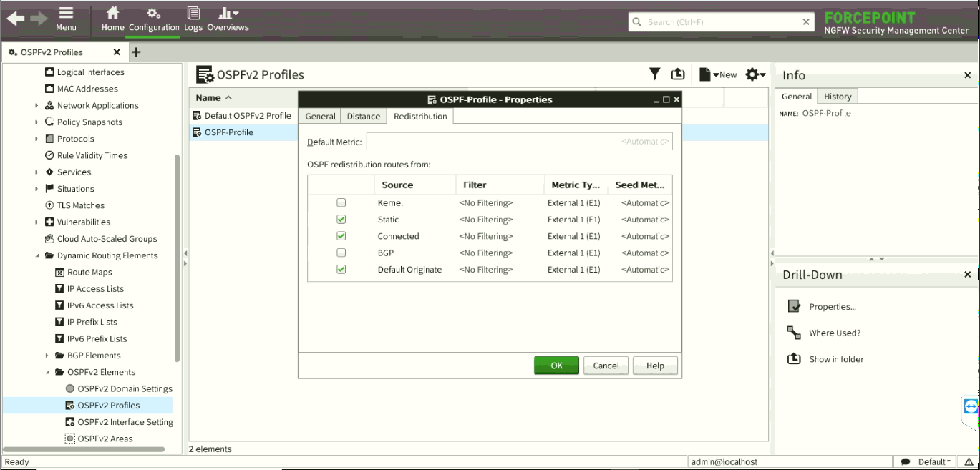Image resolution: width=980 pixels, height=470 pixels.
Task: Click the Show in folder icon
Action: pos(794,359)
